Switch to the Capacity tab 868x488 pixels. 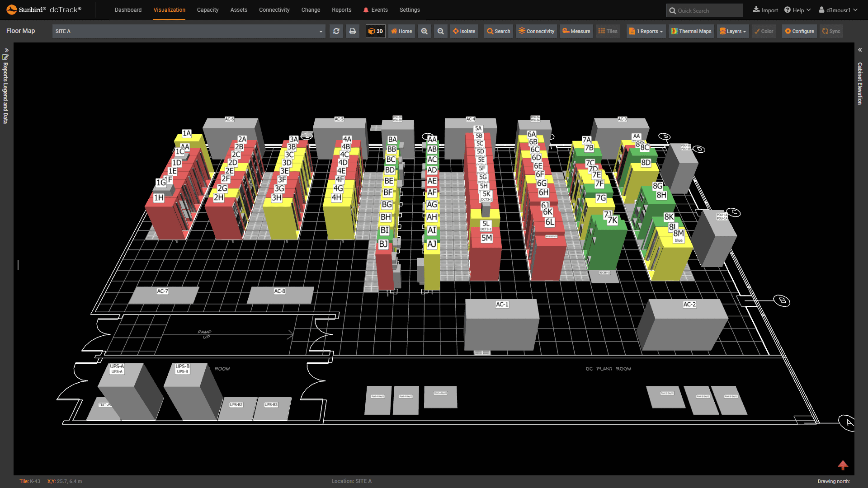click(x=208, y=9)
